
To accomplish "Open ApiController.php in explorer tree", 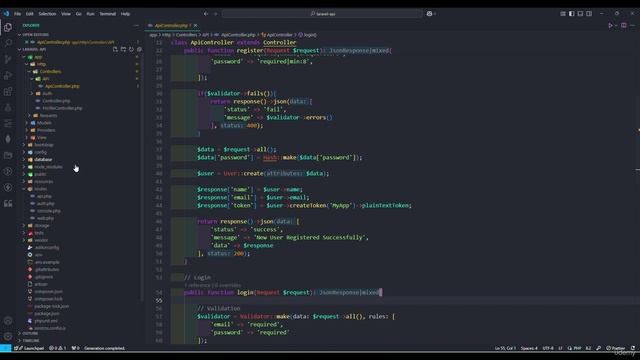I will point(62,86).
